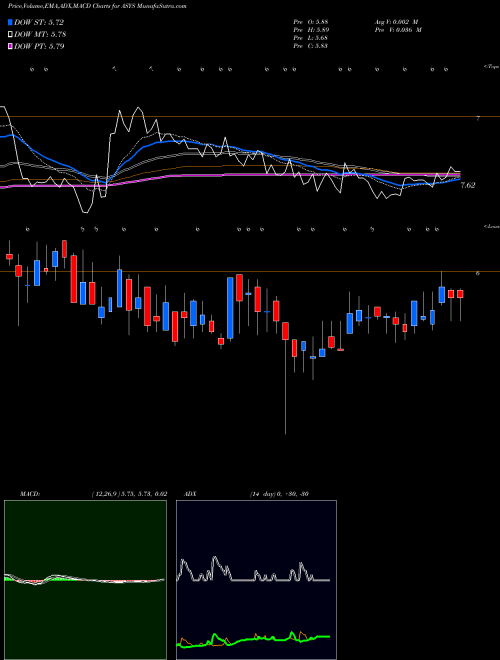
Task: Select the DOW PT: 5.79 legend label
Action: (39, 46)
